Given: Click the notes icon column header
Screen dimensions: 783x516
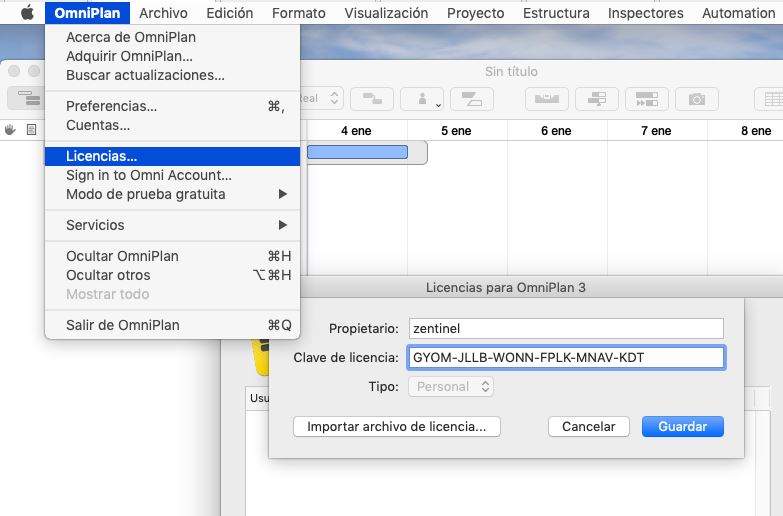Looking at the screenshot, I should pyautogui.click(x=31, y=130).
